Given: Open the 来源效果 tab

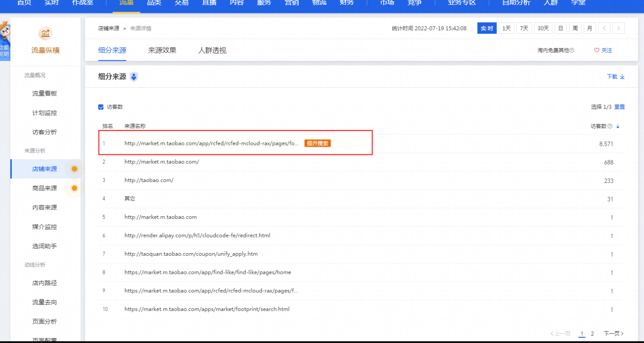Looking at the screenshot, I should click(162, 51).
